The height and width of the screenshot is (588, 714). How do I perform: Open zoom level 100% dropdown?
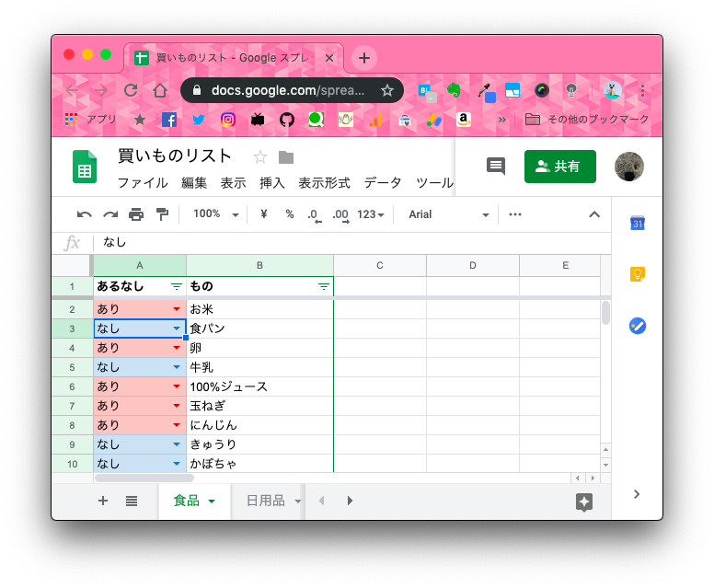(216, 214)
